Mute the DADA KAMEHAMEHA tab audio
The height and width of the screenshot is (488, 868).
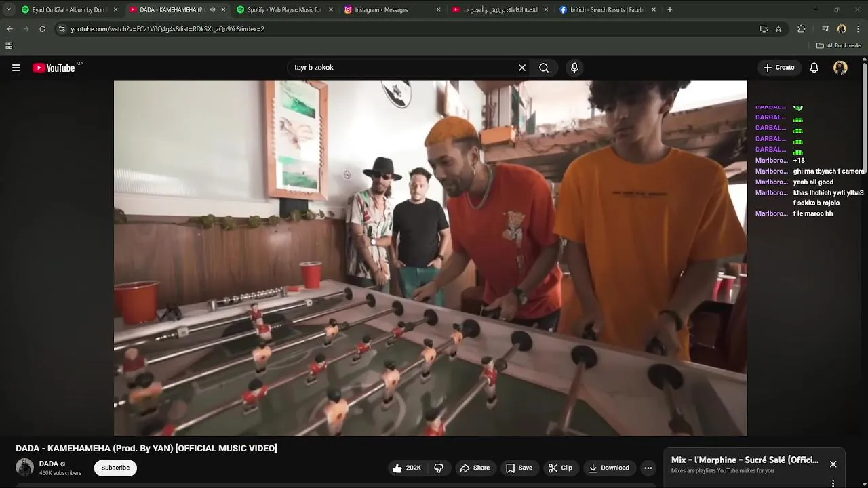tap(212, 9)
